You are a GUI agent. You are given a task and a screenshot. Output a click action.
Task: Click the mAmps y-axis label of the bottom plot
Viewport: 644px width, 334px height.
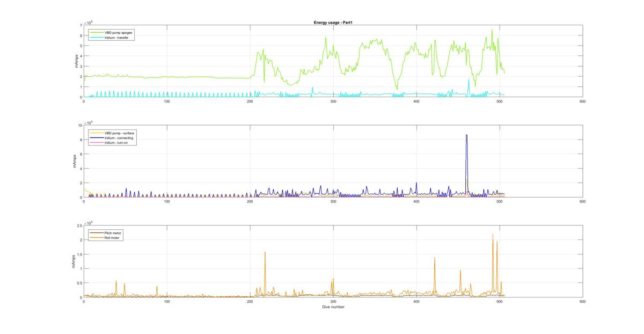coord(75,262)
